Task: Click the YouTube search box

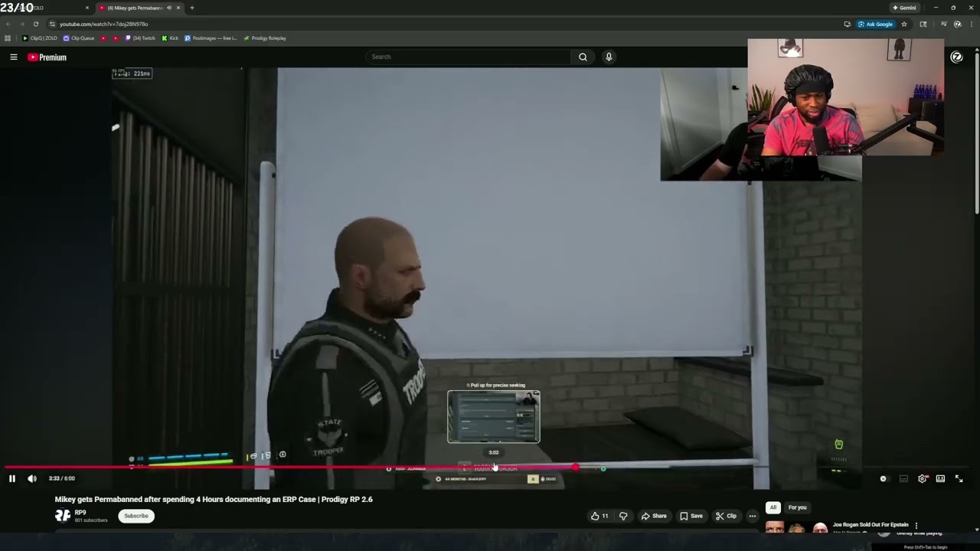Action: (x=469, y=57)
